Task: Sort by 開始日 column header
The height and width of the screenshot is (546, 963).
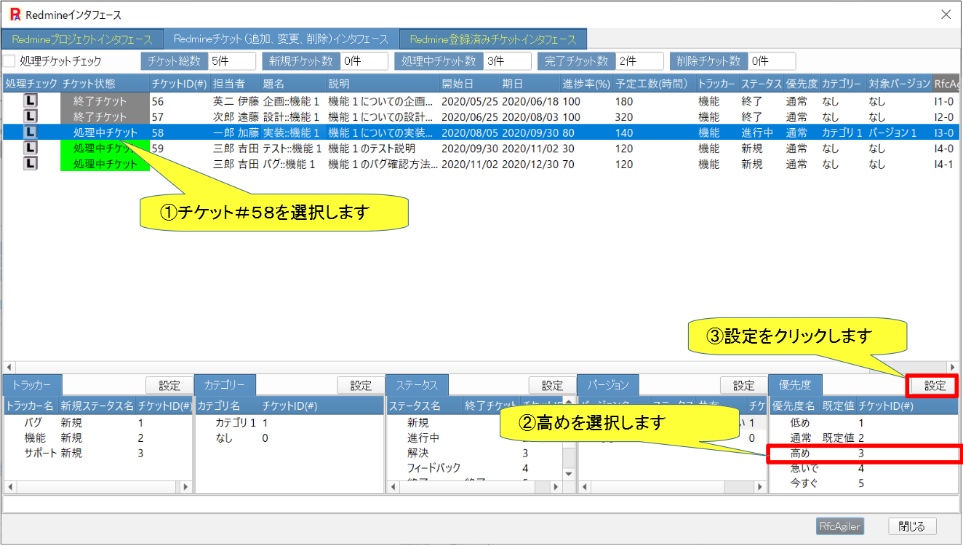Action: click(x=469, y=84)
